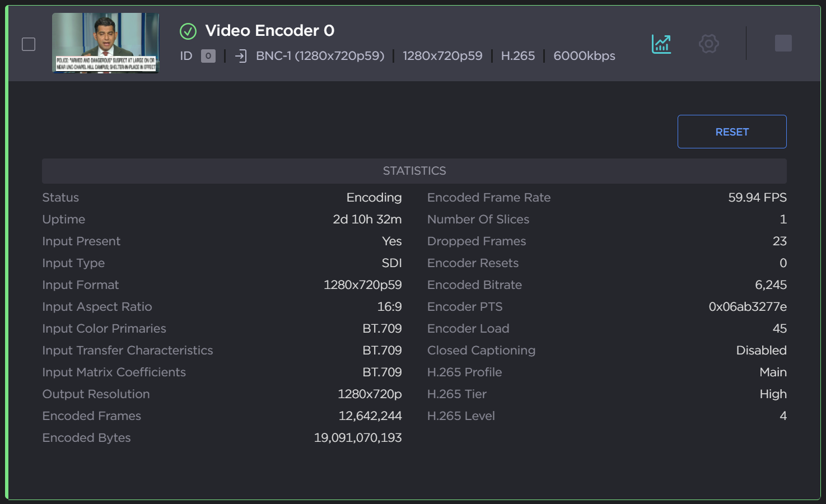Click the H.265 codec label in header

[517, 56]
